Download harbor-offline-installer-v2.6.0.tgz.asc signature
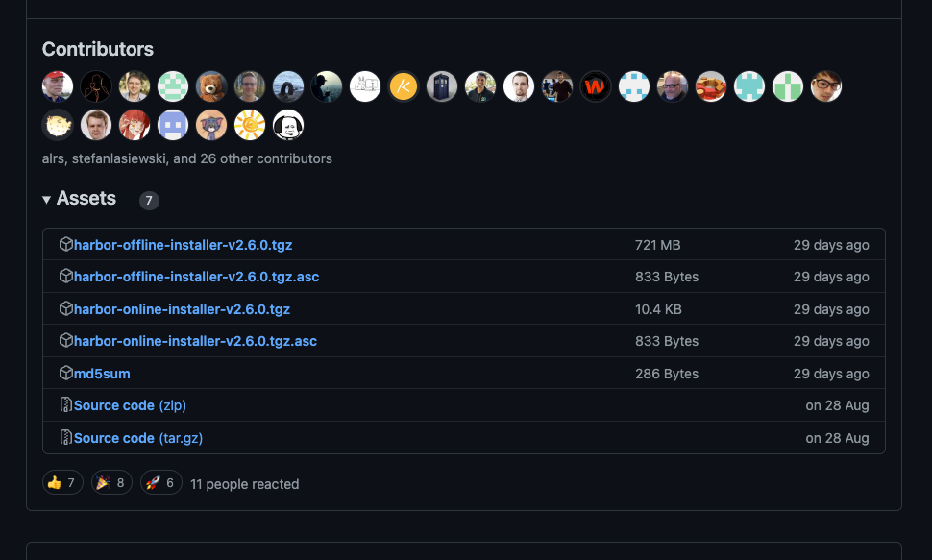Screen dimensions: 932x560 197,277
